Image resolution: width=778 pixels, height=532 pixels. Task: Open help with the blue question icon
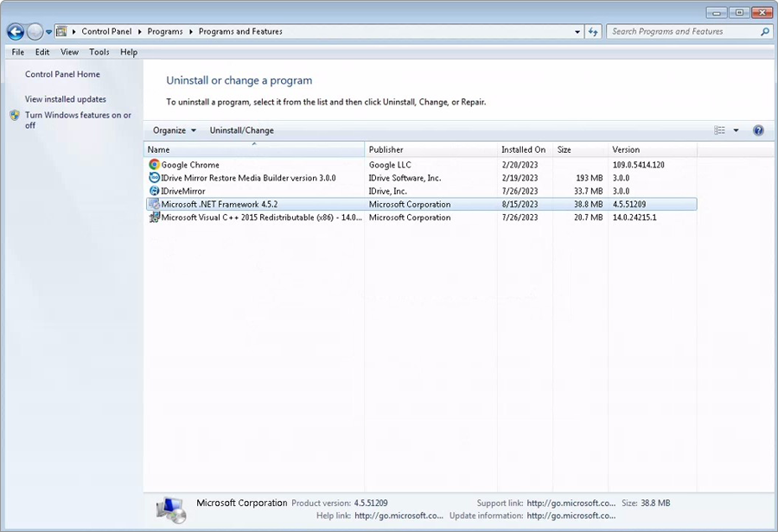(x=758, y=130)
